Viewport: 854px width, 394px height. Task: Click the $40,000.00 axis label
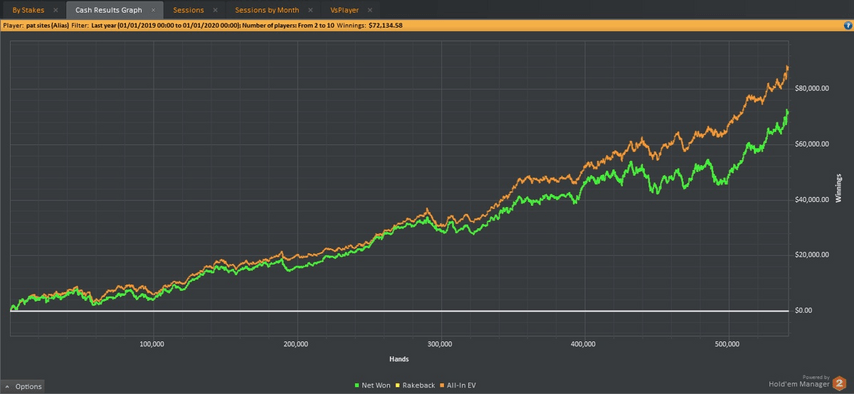click(812, 199)
